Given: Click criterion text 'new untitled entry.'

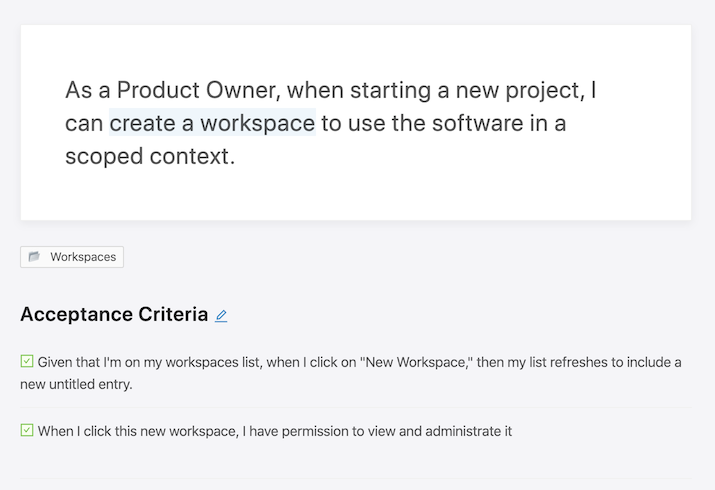Looking at the screenshot, I should [x=77, y=384].
